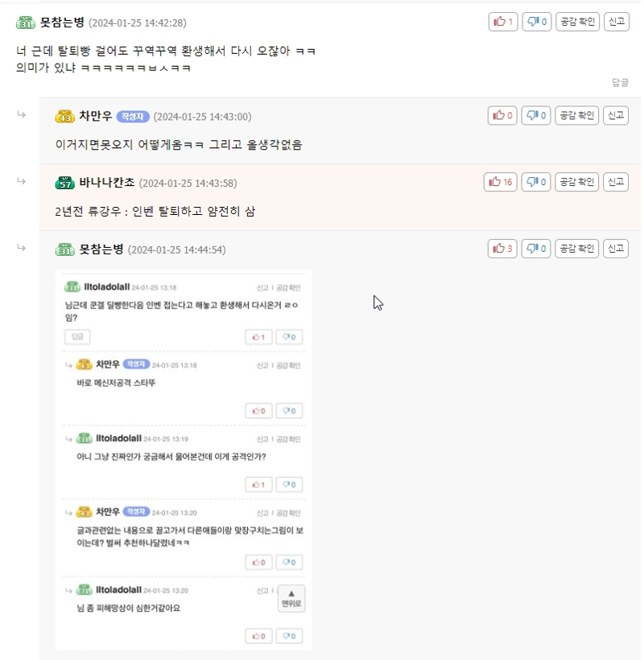Report 차만우's reply using 신고 button

[616, 115]
